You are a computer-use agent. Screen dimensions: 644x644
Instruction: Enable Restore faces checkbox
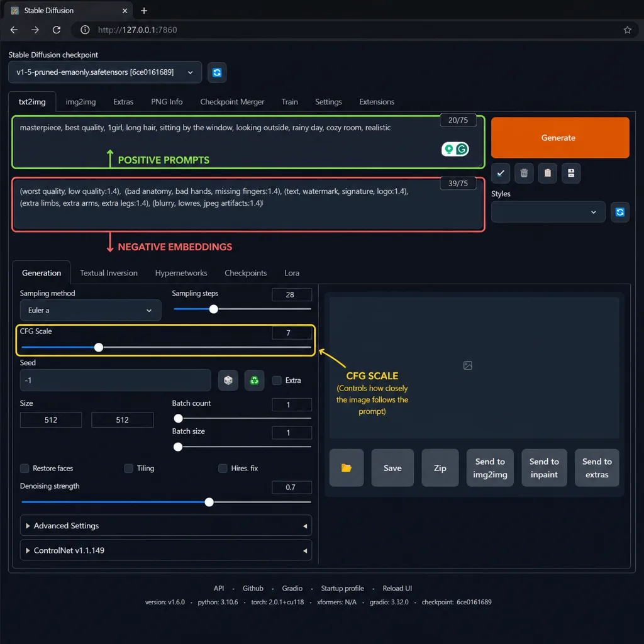25,468
